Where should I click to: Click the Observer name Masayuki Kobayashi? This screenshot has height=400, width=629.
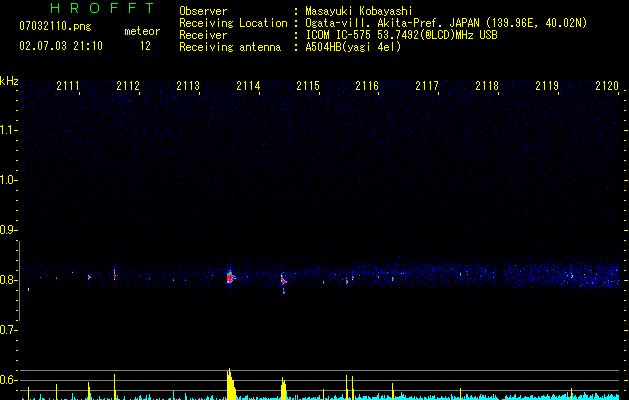pyautogui.click(x=359, y=11)
